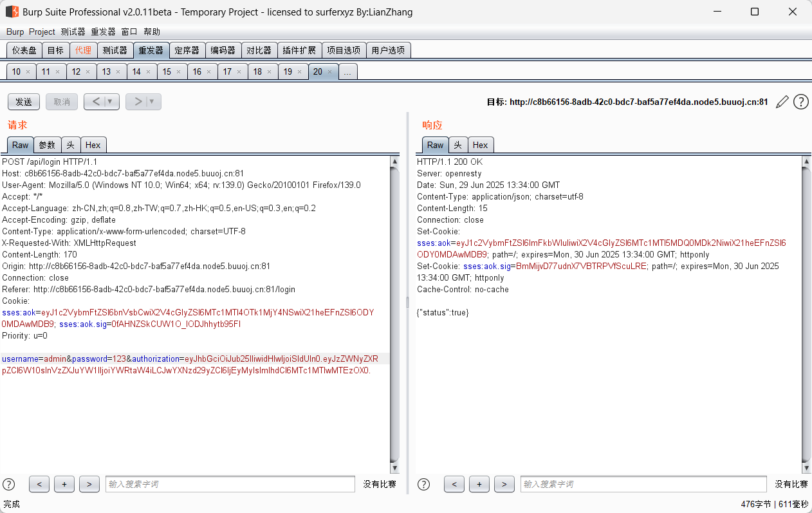Click the request search help icon

[x=9, y=484]
